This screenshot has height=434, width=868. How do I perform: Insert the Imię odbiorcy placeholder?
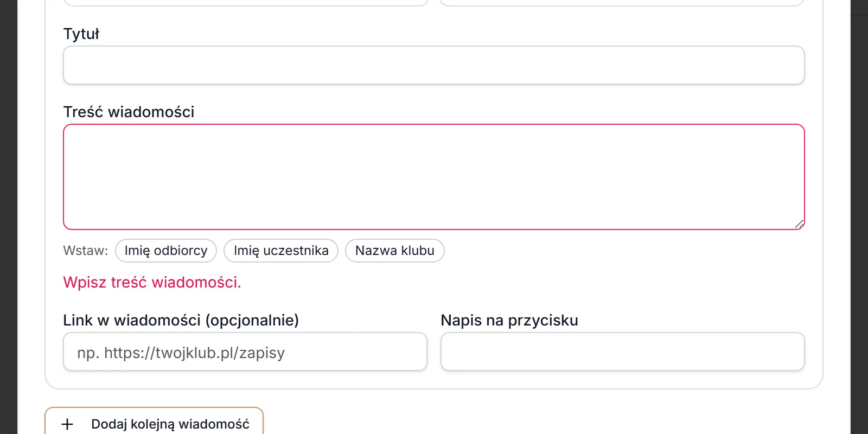pyautogui.click(x=166, y=251)
